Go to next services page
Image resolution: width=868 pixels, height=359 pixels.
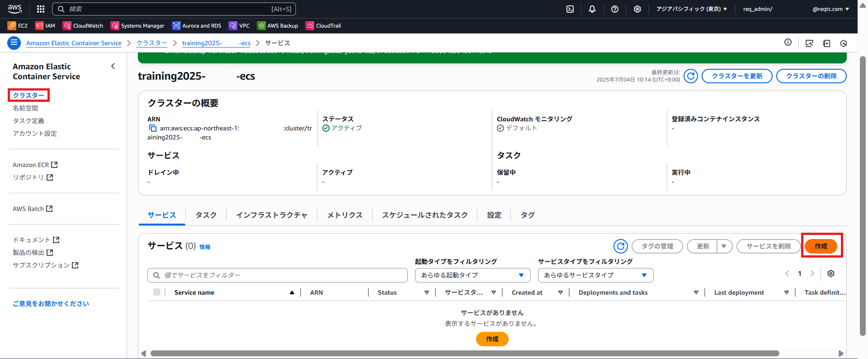click(x=812, y=273)
